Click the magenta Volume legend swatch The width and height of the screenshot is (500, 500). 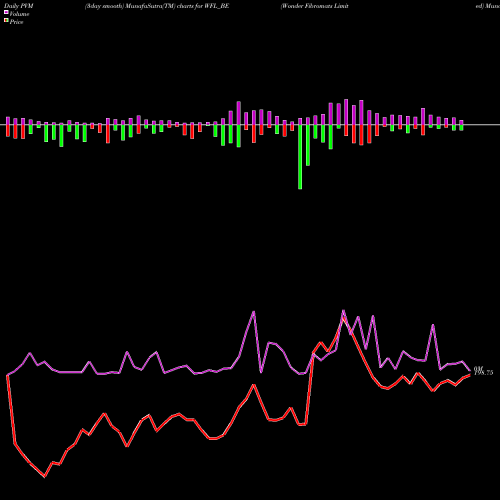(x=6, y=12)
